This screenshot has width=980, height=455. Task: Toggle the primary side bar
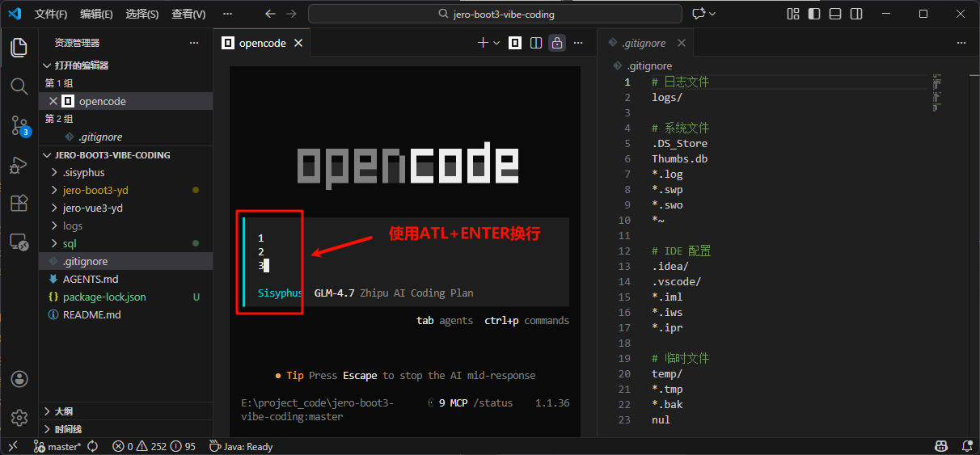point(814,14)
